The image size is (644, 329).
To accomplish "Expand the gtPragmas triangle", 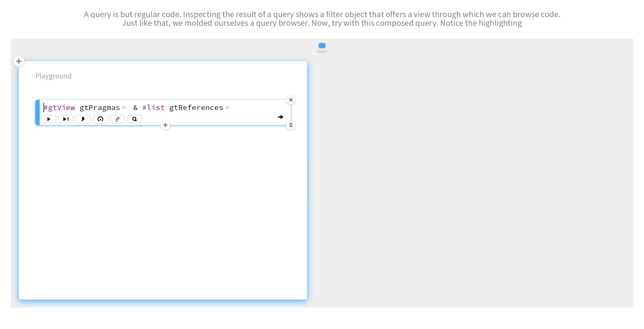I will point(124,108).
